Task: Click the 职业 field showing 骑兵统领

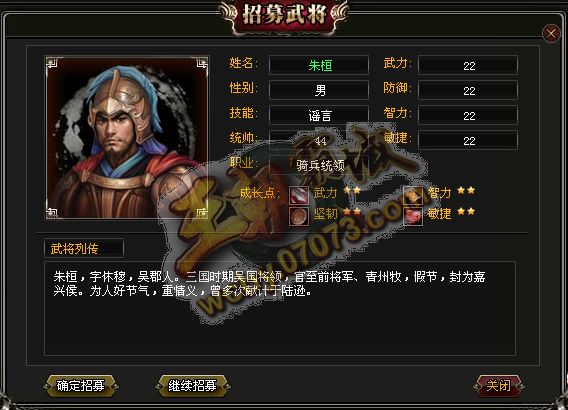Action: point(319,166)
